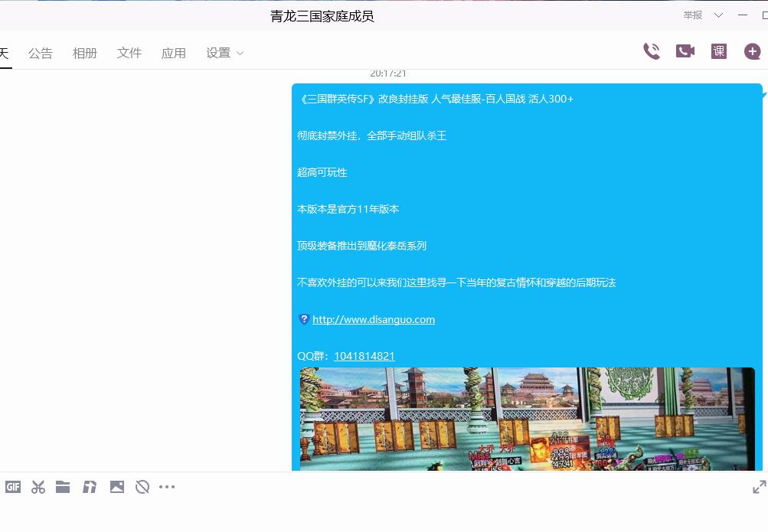The height and width of the screenshot is (532, 768).
Task: Open the 文件 tab
Action: coord(129,53)
